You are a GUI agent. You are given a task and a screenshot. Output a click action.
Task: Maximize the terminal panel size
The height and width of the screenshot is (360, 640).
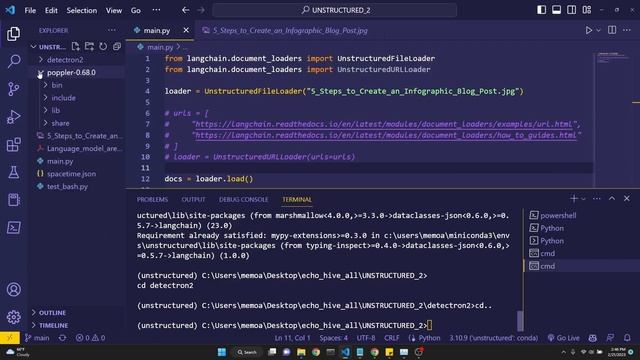click(612, 198)
